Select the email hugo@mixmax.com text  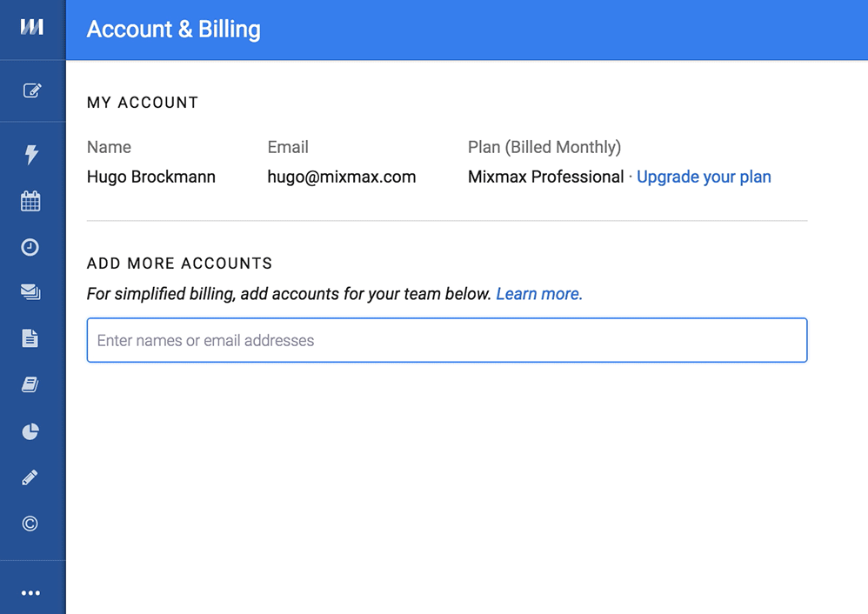342,177
